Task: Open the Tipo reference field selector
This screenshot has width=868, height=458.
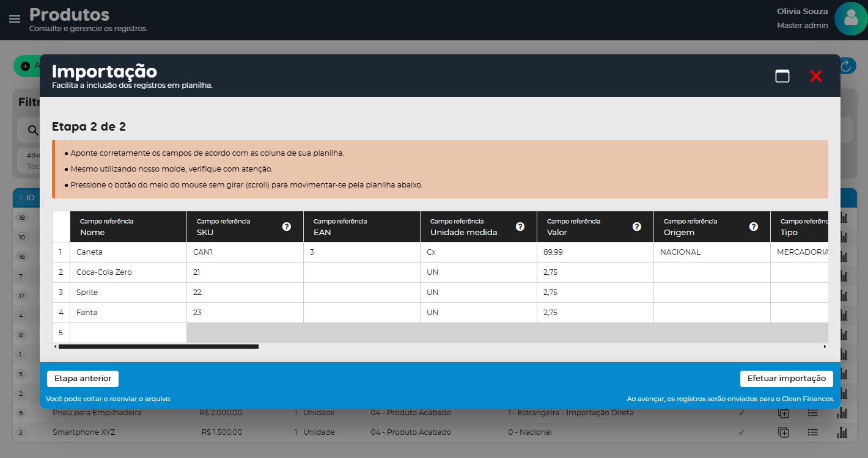Action: [801, 227]
